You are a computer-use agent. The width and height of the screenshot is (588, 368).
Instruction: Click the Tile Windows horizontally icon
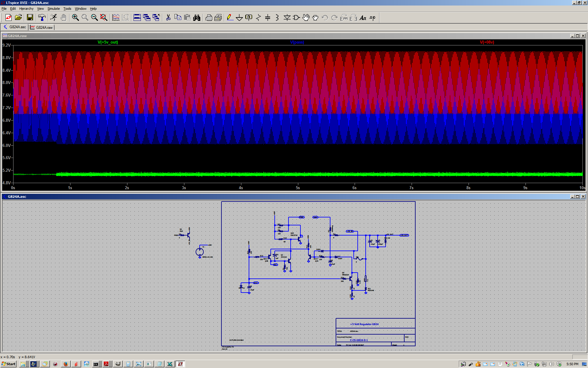click(x=137, y=17)
